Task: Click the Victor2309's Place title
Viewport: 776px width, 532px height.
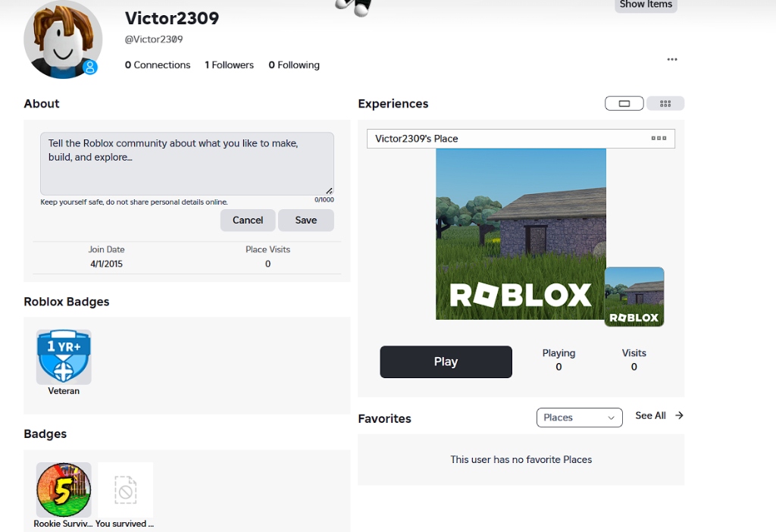Action: (416, 139)
